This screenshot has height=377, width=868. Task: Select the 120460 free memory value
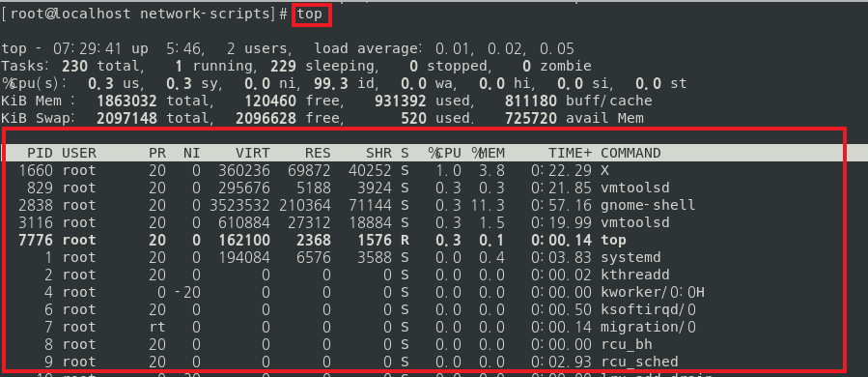tap(269, 101)
